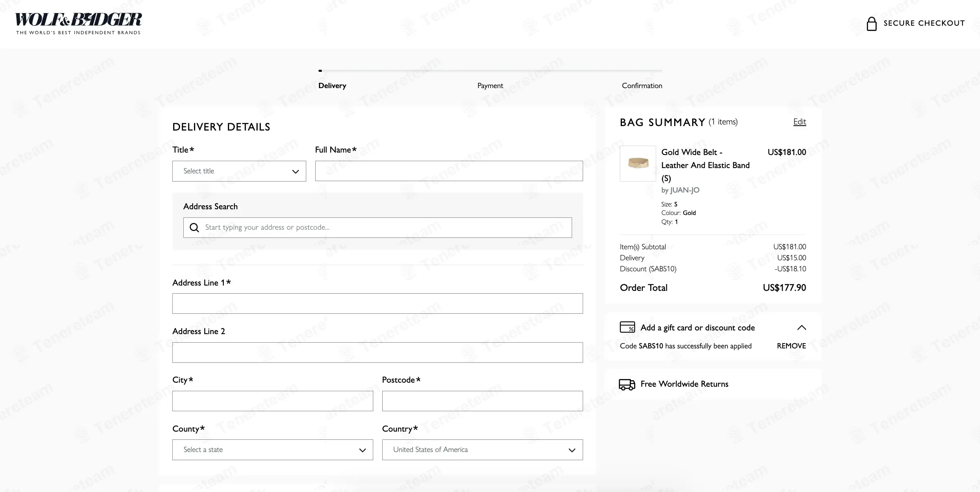The image size is (980, 492).
Task: Go to the Confirmation step
Action: [642, 86]
